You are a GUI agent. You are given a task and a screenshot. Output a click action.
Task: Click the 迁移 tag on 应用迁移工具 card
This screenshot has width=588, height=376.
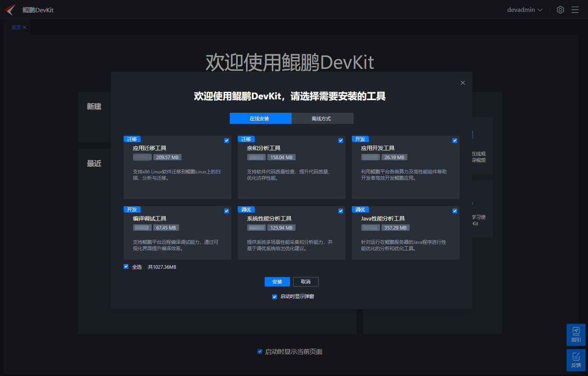click(132, 139)
